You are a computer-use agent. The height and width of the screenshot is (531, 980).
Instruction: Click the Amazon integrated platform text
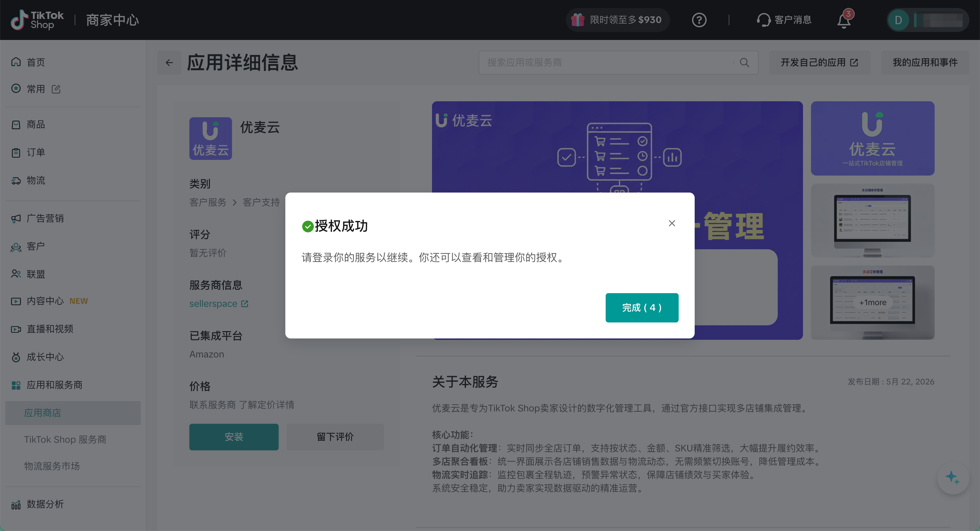point(207,354)
